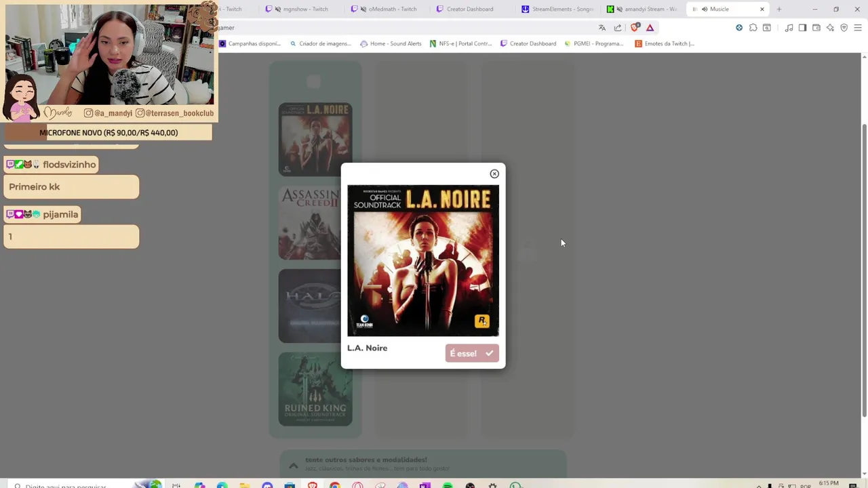Toggle the browser sidebar panel icon
Image resolution: width=868 pixels, height=488 pixels.
pyautogui.click(x=802, y=28)
